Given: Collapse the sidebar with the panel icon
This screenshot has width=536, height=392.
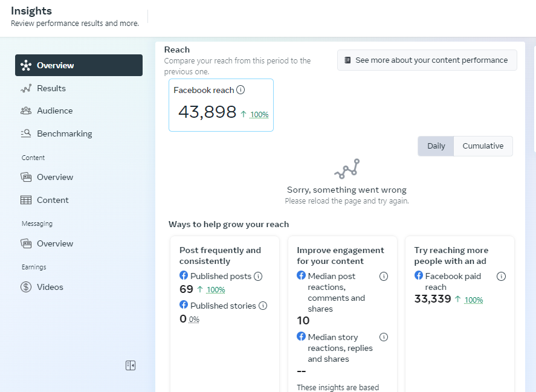Looking at the screenshot, I should (131, 365).
